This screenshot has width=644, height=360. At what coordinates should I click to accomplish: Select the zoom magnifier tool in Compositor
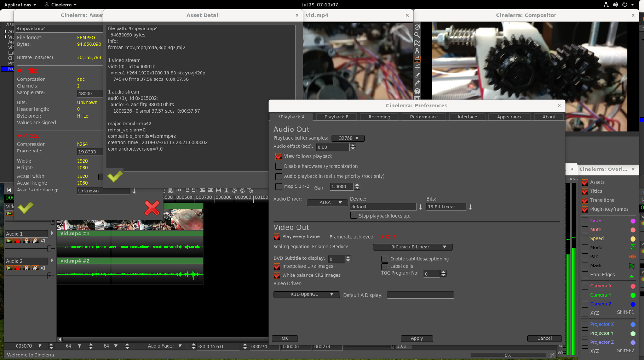coord(417,35)
